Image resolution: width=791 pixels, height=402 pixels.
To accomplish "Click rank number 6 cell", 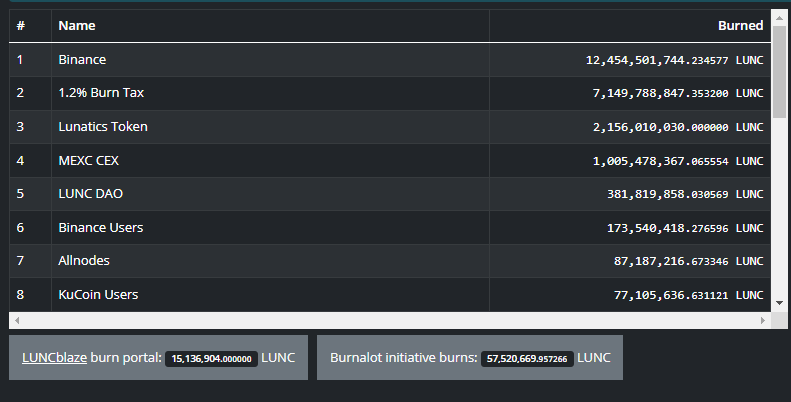I will click(30, 228).
